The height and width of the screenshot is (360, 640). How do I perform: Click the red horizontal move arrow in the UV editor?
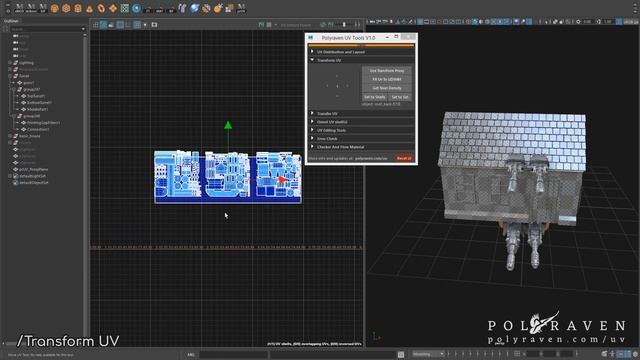[x=283, y=180]
